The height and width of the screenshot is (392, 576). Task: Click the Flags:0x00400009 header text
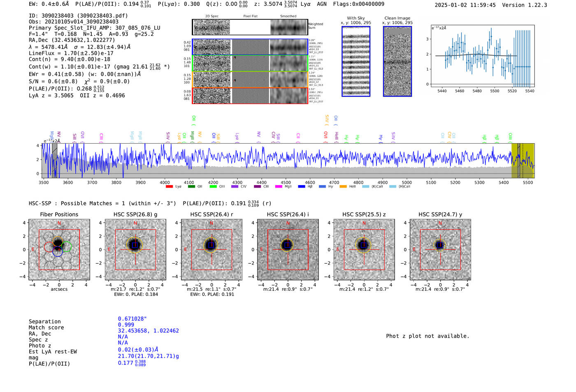pyautogui.click(x=359, y=4)
